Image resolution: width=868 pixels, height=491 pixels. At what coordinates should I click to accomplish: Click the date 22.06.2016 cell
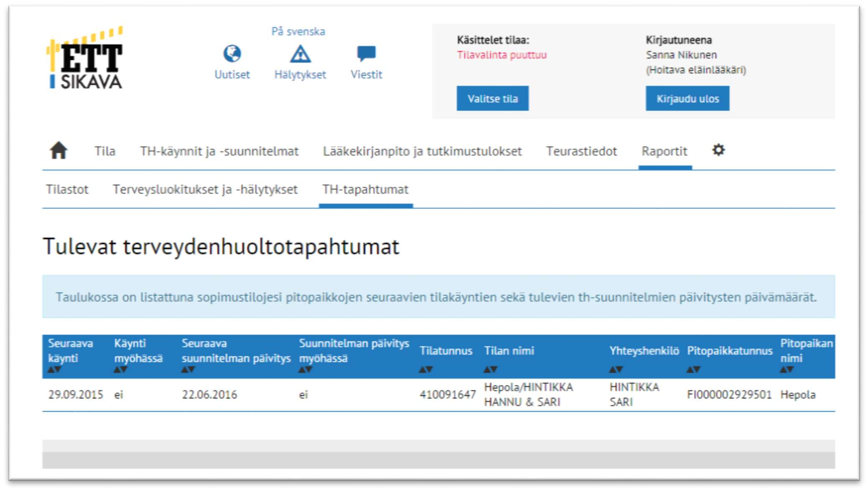click(x=209, y=394)
